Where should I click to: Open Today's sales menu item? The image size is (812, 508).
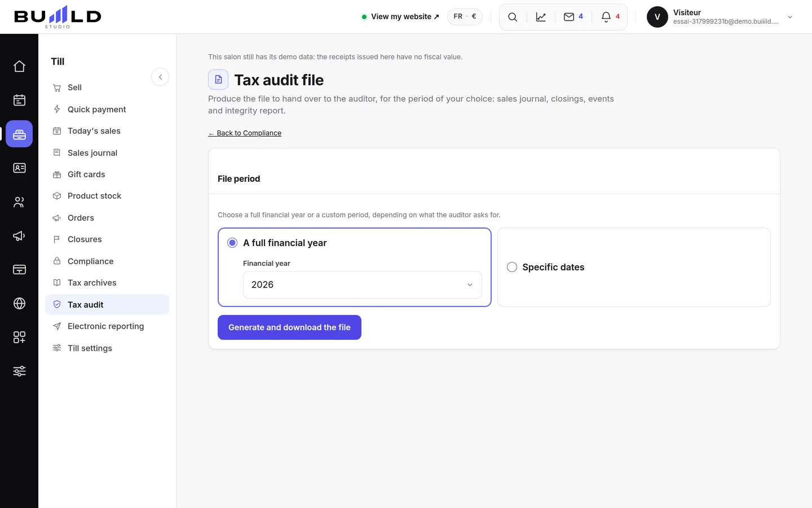pyautogui.click(x=107, y=131)
